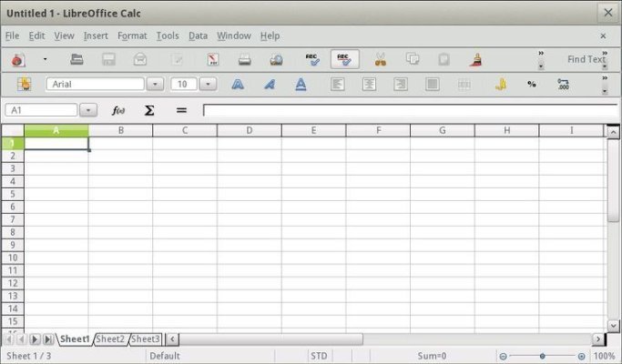Viewport: 622px width, 364px height.
Task: Align cell contents left
Action: coord(337,84)
